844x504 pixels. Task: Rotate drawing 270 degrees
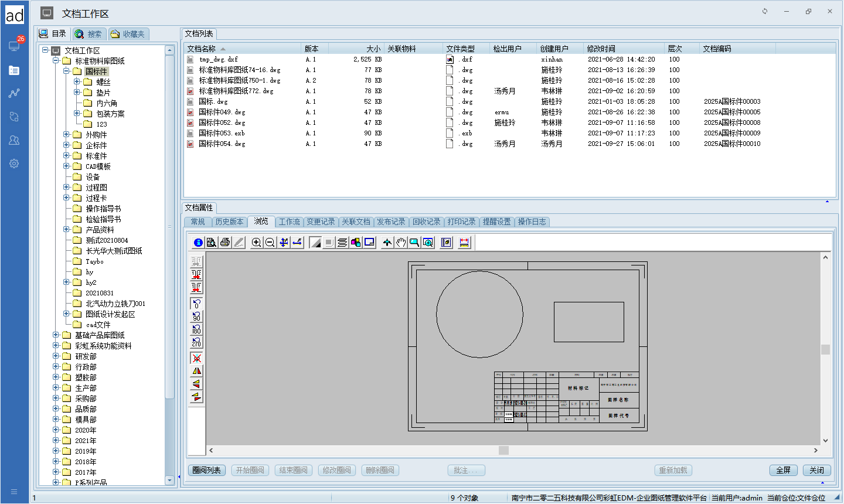(x=196, y=342)
